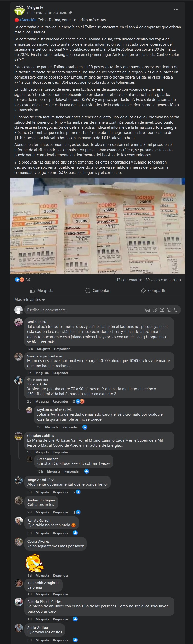Click the GIF icon in comment box

click(x=169, y=310)
